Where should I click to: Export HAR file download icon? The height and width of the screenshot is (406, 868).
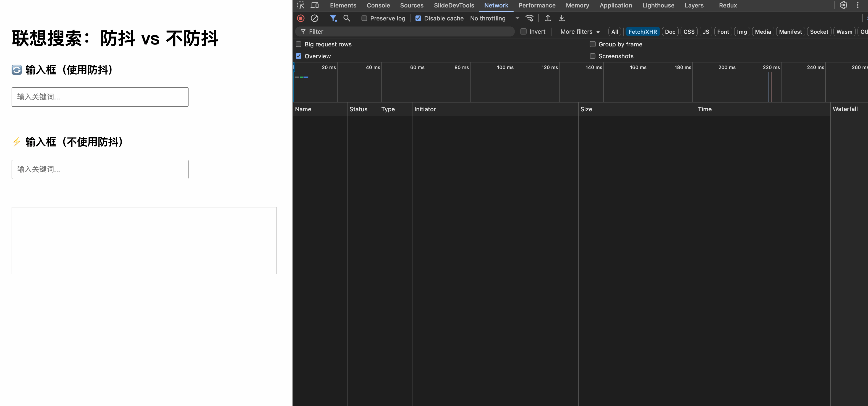point(561,18)
